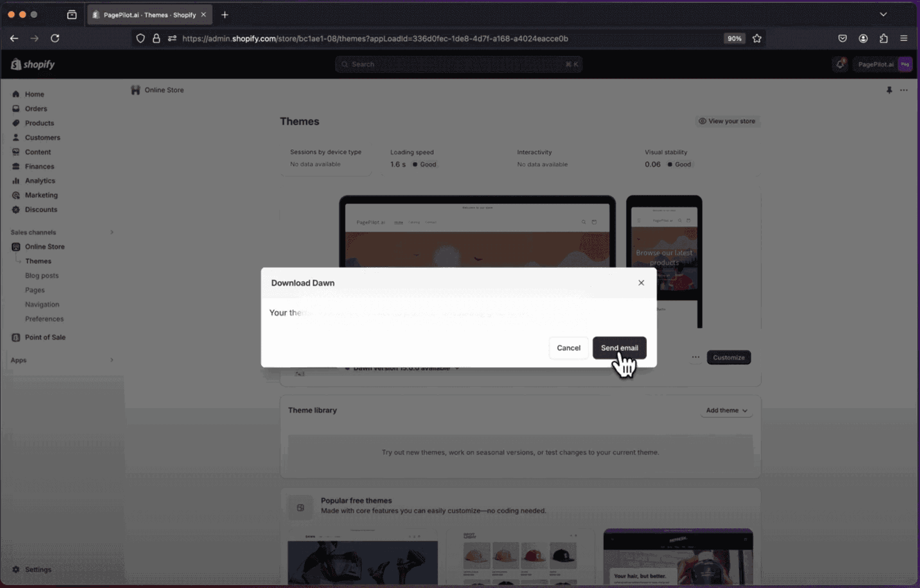
Task: Expand the Sales channels section chevron
Action: point(112,232)
